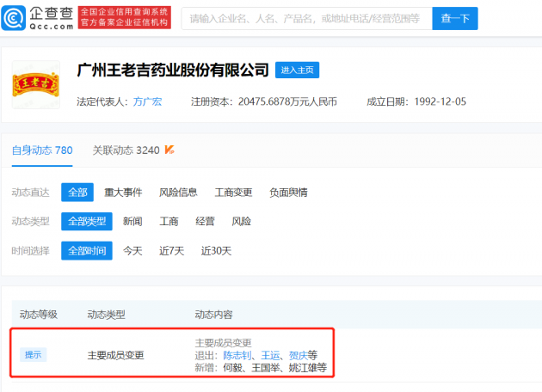
Task: Select 近30天 time filter
Action: [216, 251]
